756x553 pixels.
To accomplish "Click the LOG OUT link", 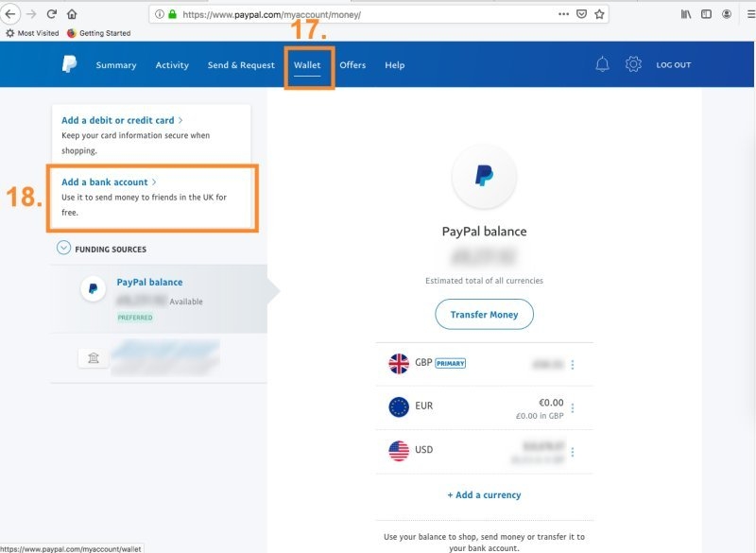I will click(674, 65).
